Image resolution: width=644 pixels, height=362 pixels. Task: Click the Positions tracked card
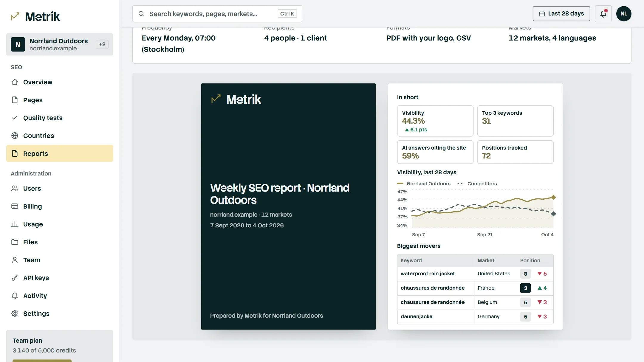click(515, 152)
